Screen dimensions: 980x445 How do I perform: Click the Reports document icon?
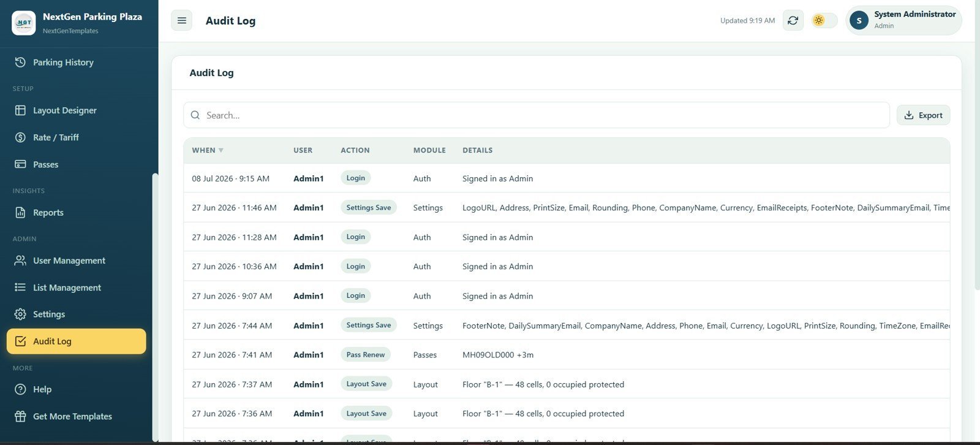click(20, 213)
